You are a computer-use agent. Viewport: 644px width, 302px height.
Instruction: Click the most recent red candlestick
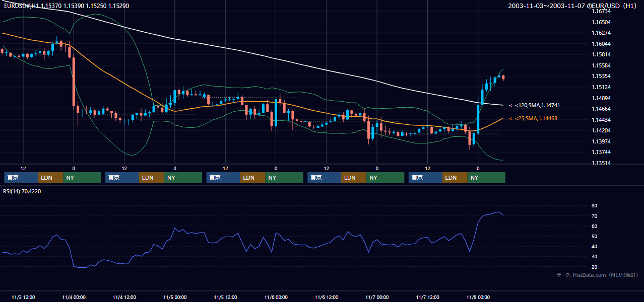click(503, 77)
